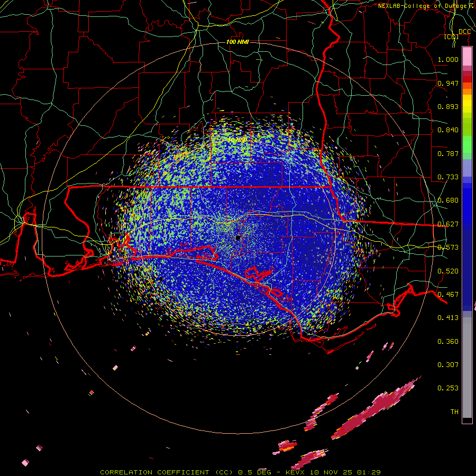476x476 pixels.
Task: Click the 0.253 scale value
Action: click(448, 388)
